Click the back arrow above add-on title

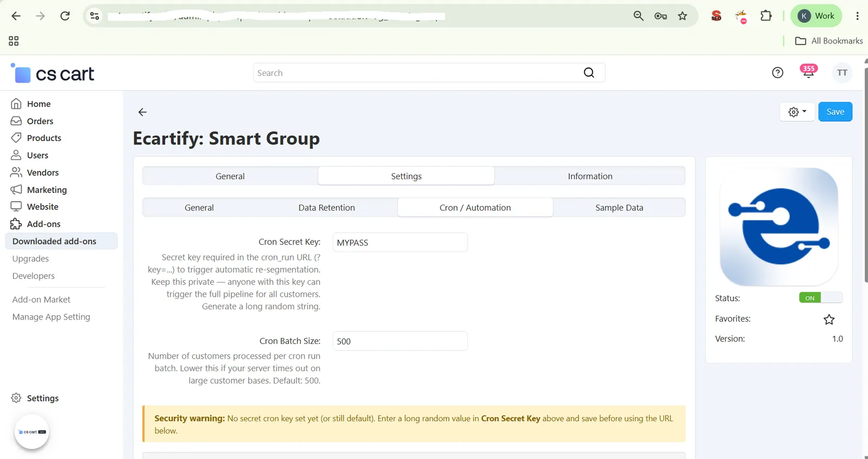(x=142, y=112)
